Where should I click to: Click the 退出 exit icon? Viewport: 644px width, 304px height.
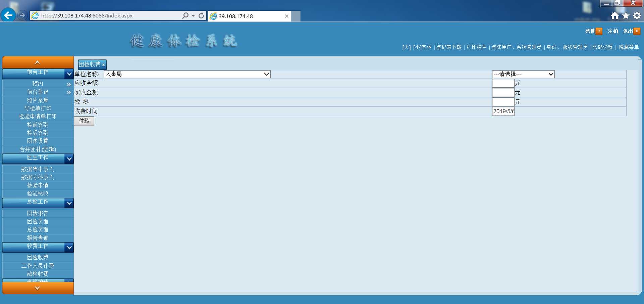(x=637, y=31)
